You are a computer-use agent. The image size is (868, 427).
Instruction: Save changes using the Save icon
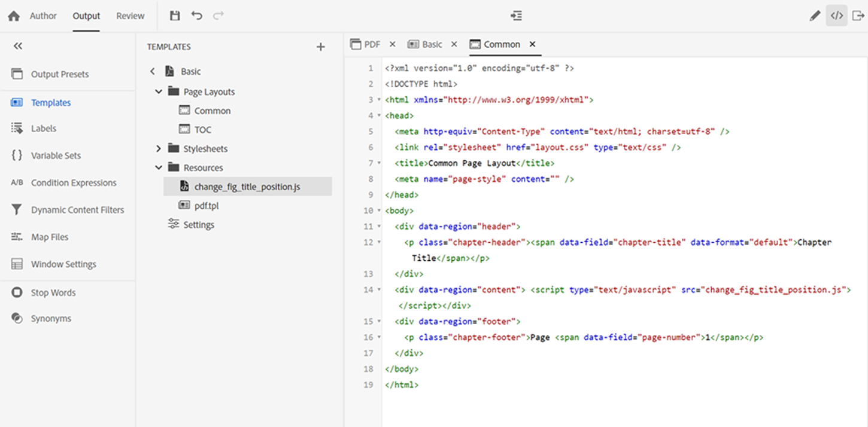(175, 16)
